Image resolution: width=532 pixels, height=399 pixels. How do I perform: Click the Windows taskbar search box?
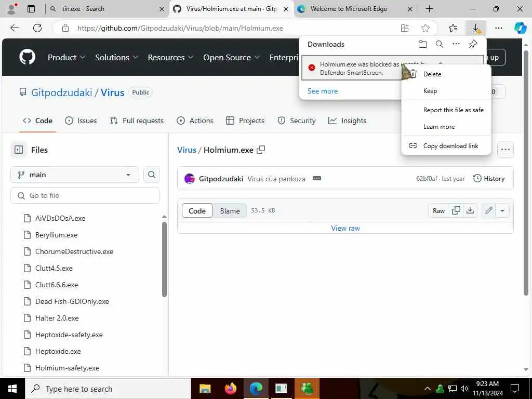click(x=108, y=389)
